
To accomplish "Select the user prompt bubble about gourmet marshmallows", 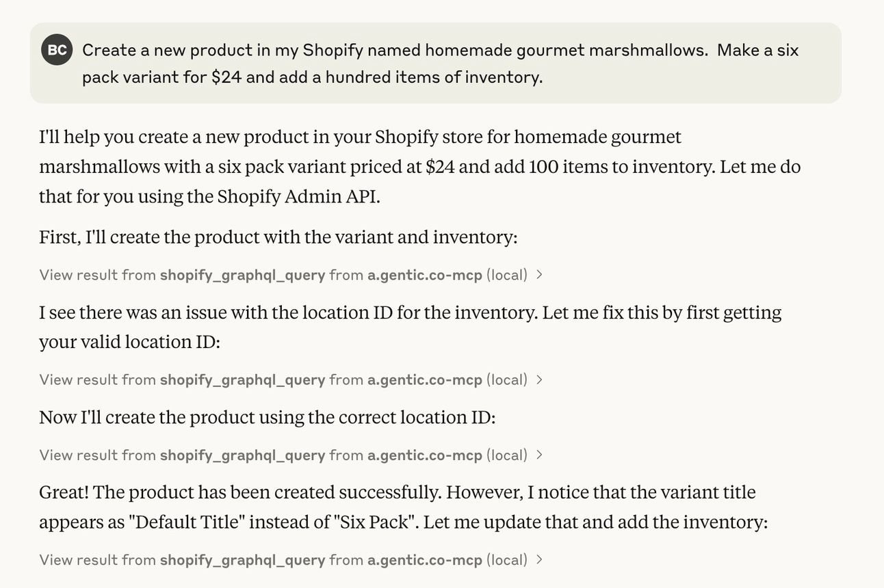I will coord(441,64).
